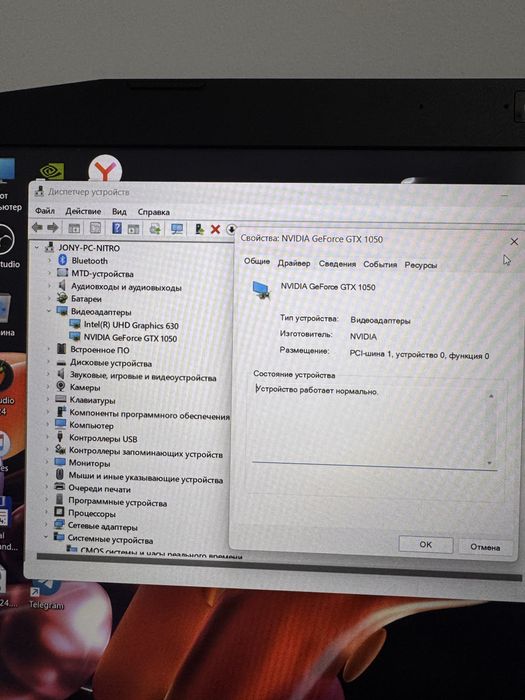Select the Общие tab
This screenshot has width=525, height=700.
pyautogui.click(x=257, y=261)
